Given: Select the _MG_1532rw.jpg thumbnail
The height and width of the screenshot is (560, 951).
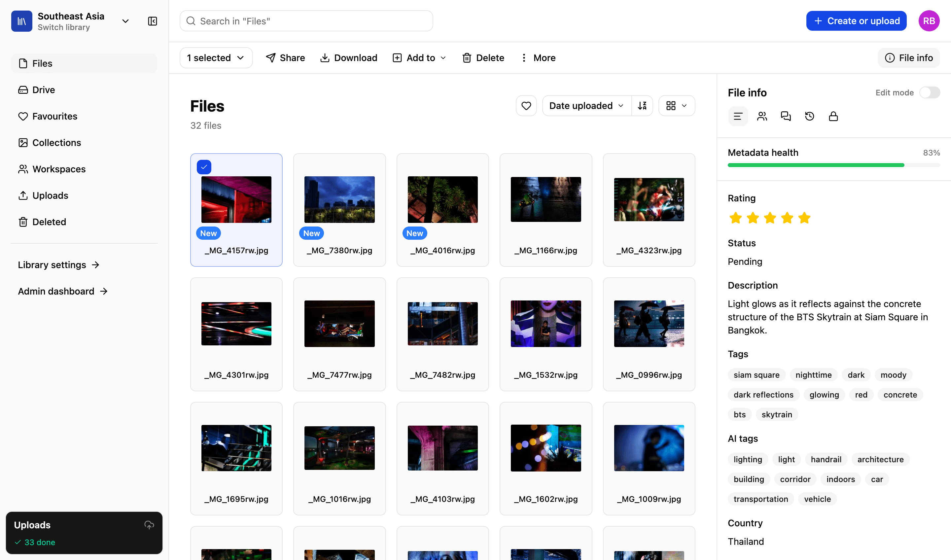Looking at the screenshot, I should point(546,324).
